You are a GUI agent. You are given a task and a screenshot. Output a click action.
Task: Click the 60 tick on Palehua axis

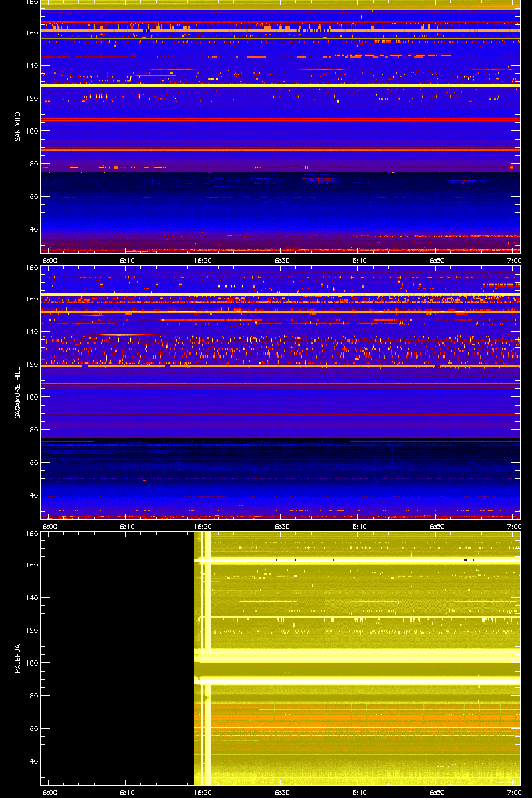pos(33,729)
